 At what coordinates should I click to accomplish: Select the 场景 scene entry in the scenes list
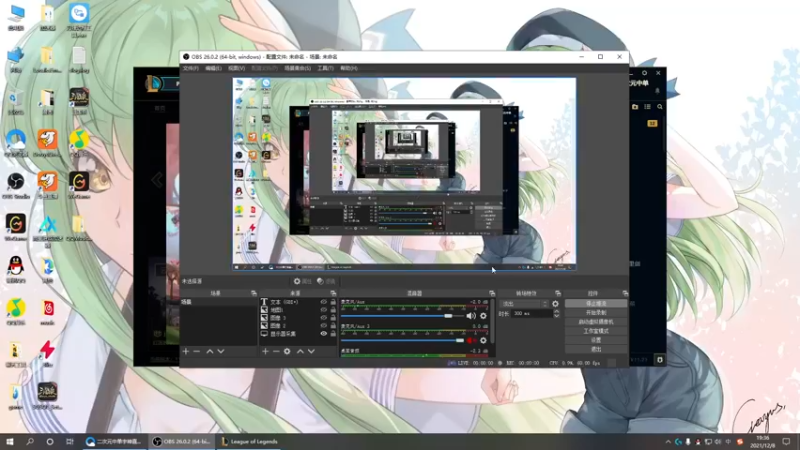(218, 302)
